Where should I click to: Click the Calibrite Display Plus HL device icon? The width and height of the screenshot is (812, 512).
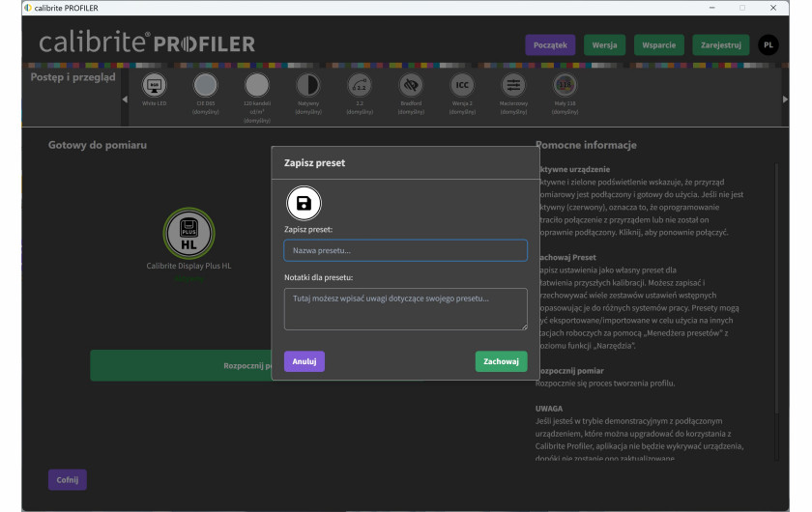(x=188, y=234)
